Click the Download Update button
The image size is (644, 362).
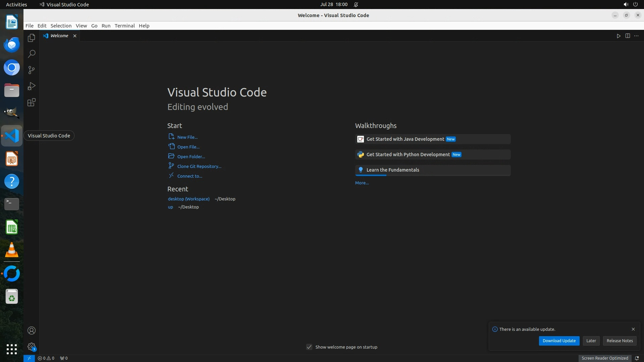coord(559,341)
